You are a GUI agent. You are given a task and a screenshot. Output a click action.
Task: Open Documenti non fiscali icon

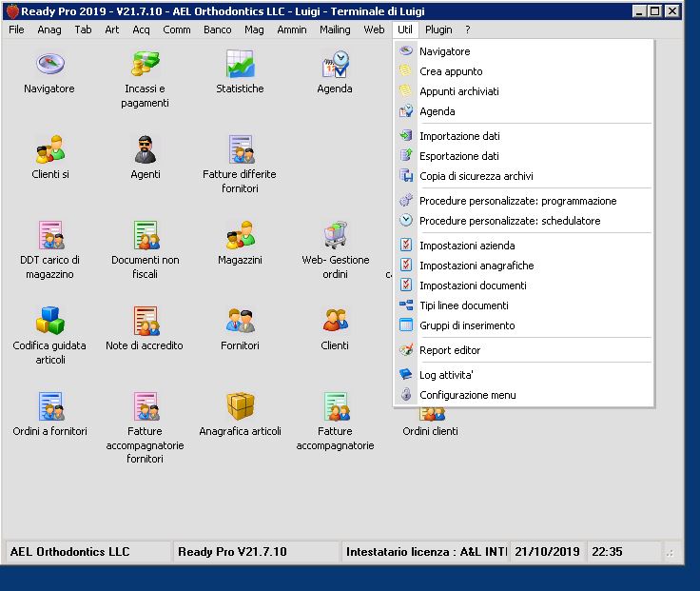tap(146, 235)
